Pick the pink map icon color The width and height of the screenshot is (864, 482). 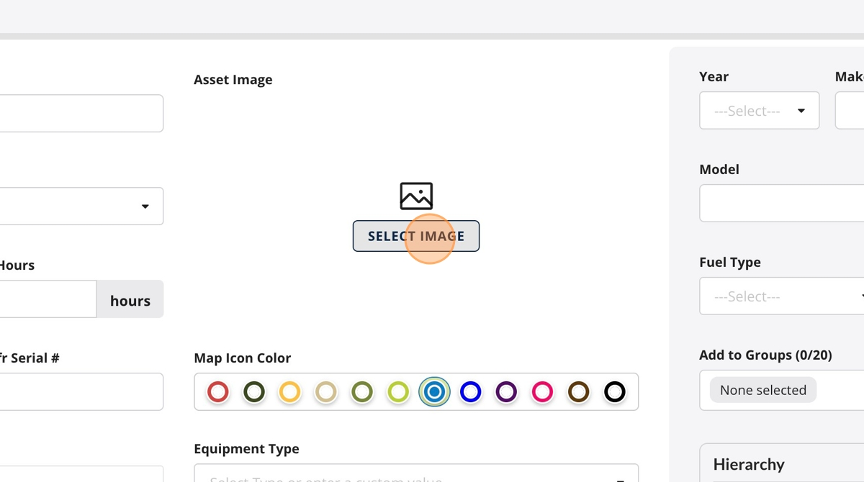coord(542,392)
